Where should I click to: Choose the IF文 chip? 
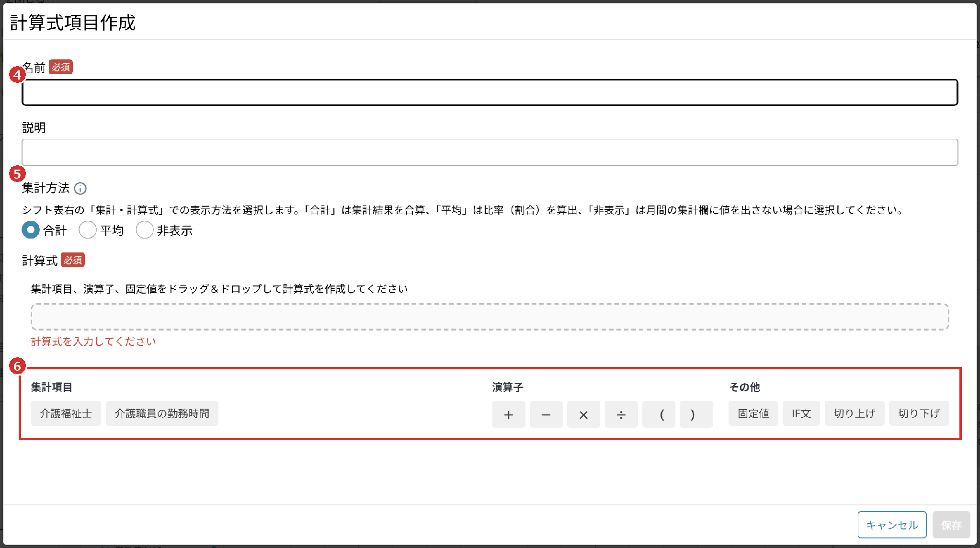[x=801, y=413]
